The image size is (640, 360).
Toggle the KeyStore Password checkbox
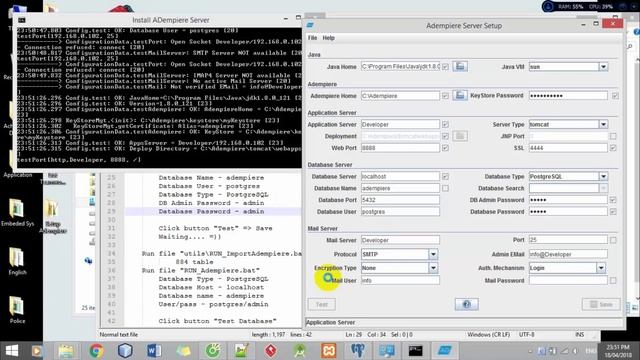tap(615, 96)
